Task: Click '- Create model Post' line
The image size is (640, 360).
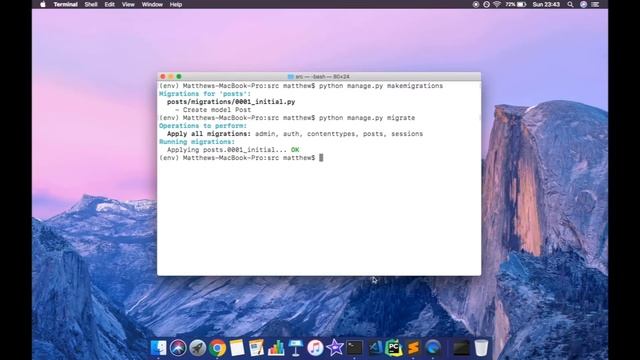Action: point(213,110)
